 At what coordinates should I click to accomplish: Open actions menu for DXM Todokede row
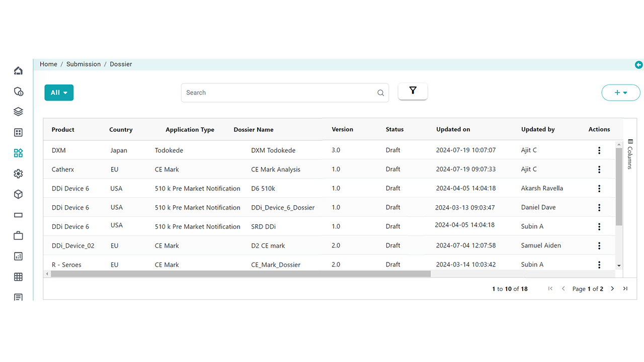pos(599,150)
